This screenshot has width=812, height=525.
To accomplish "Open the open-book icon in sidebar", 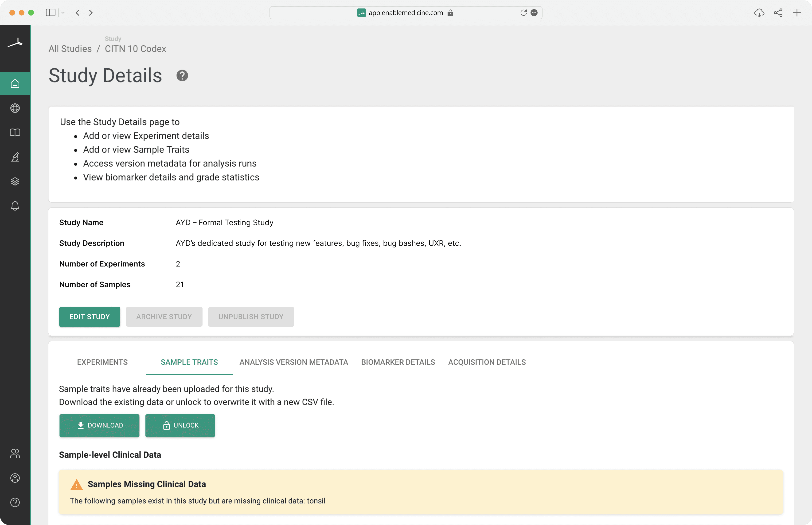I will [x=15, y=133].
